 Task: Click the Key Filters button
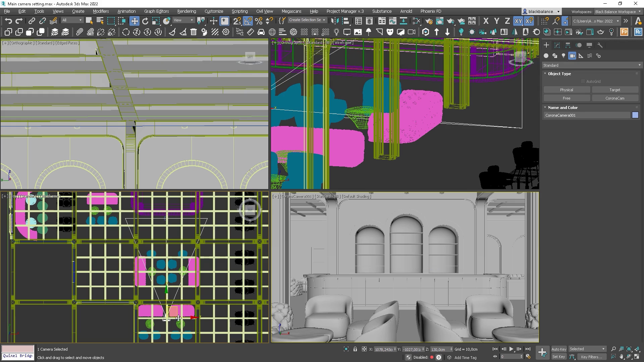[591, 357]
